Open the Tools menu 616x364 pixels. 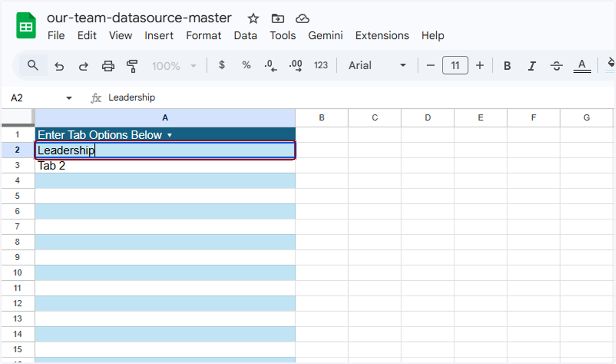coord(283,35)
